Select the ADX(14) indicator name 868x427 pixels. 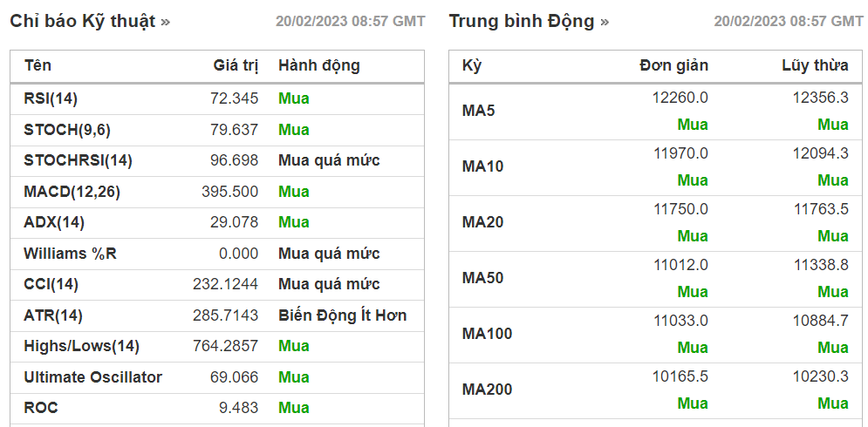54,222
